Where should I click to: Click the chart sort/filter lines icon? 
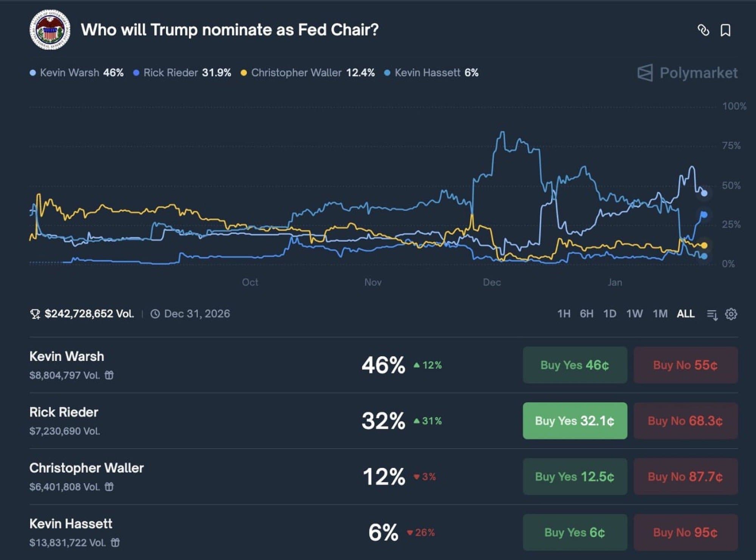712,314
